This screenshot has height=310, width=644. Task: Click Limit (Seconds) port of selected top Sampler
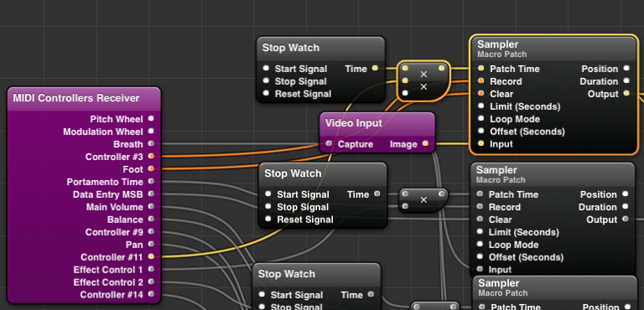click(481, 106)
